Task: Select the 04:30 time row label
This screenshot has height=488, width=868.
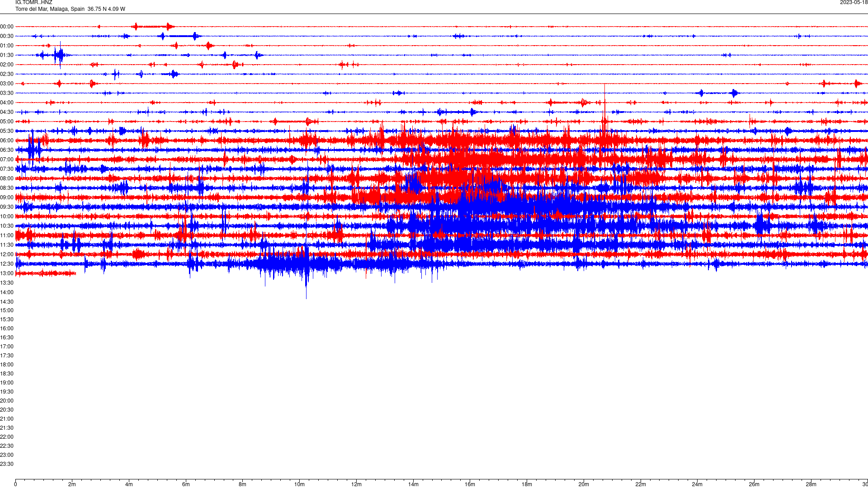Action: pos(7,112)
